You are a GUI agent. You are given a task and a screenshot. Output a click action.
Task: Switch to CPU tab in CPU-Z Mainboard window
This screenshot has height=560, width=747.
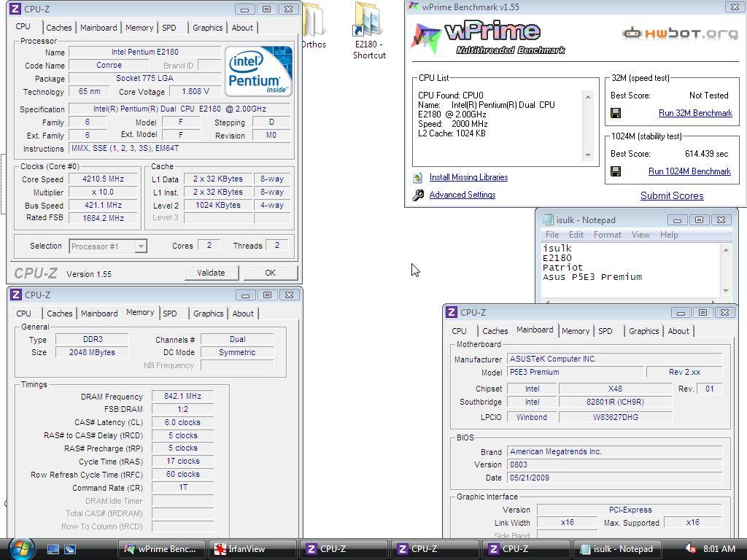460,331
